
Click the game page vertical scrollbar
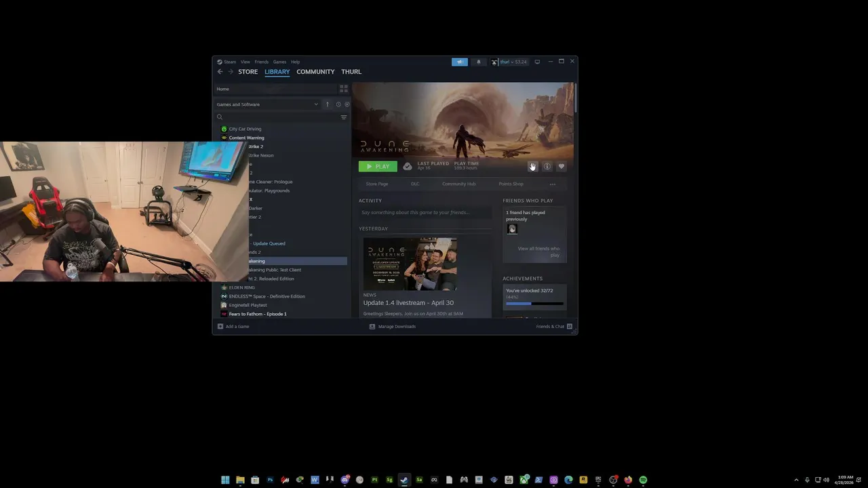point(576,98)
